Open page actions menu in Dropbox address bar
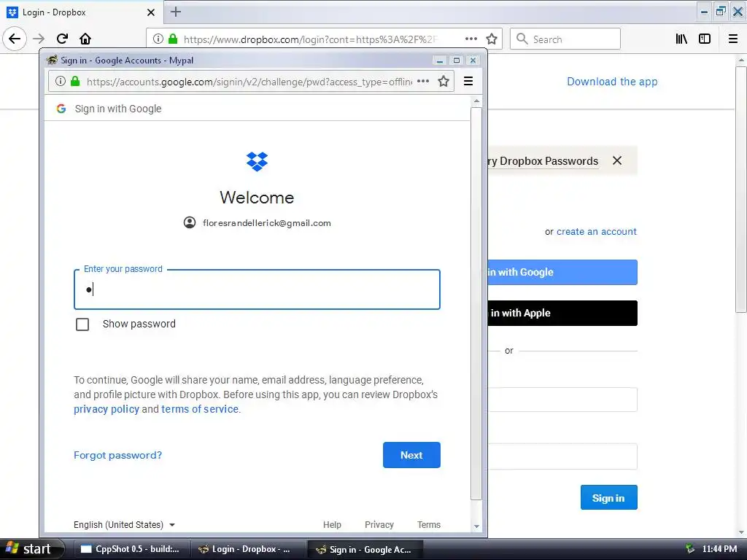The width and height of the screenshot is (747, 560). (471, 39)
